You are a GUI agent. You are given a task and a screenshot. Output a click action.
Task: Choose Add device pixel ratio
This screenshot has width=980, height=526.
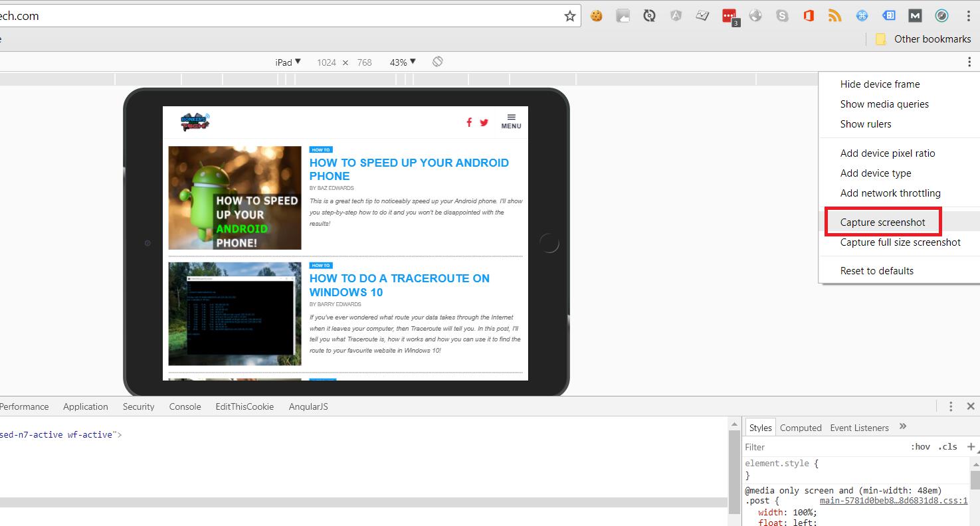click(x=887, y=153)
